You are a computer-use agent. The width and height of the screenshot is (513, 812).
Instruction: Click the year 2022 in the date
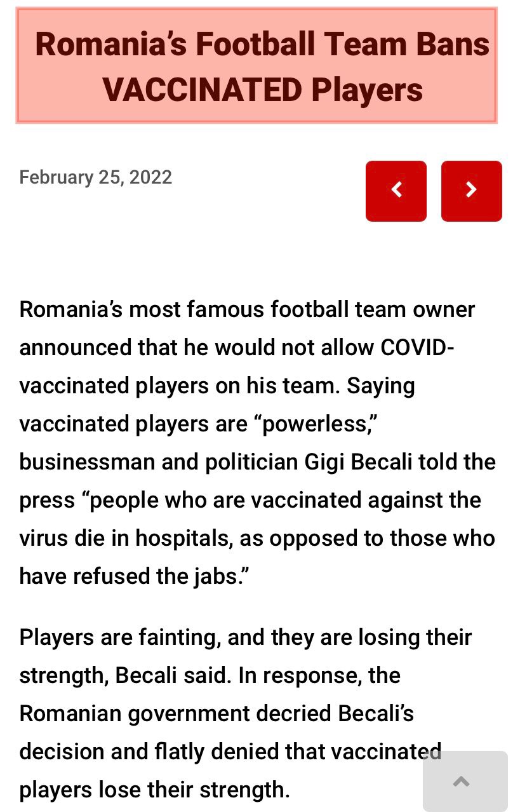tap(150, 177)
